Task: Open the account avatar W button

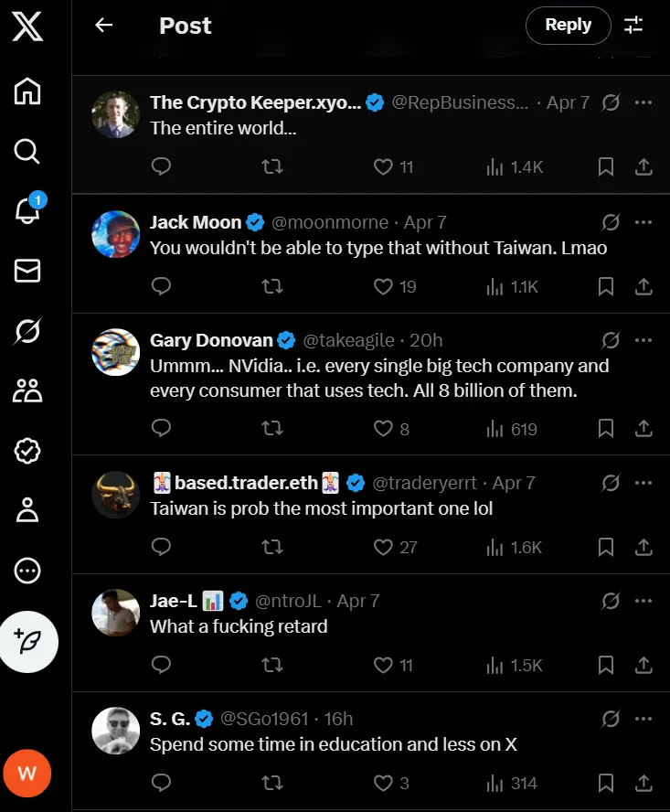Action: (27, 774)
